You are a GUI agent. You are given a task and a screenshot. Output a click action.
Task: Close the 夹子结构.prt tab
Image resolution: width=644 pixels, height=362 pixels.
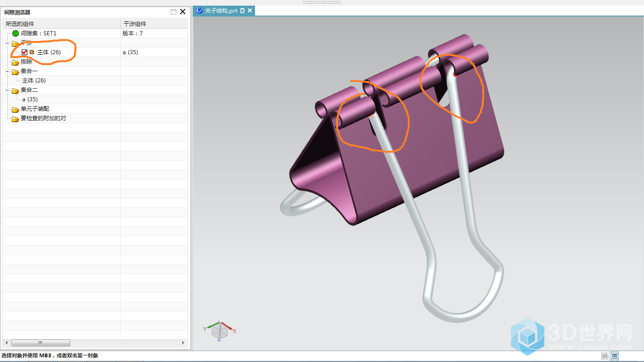pyautogui.click(x=250, y=10)
